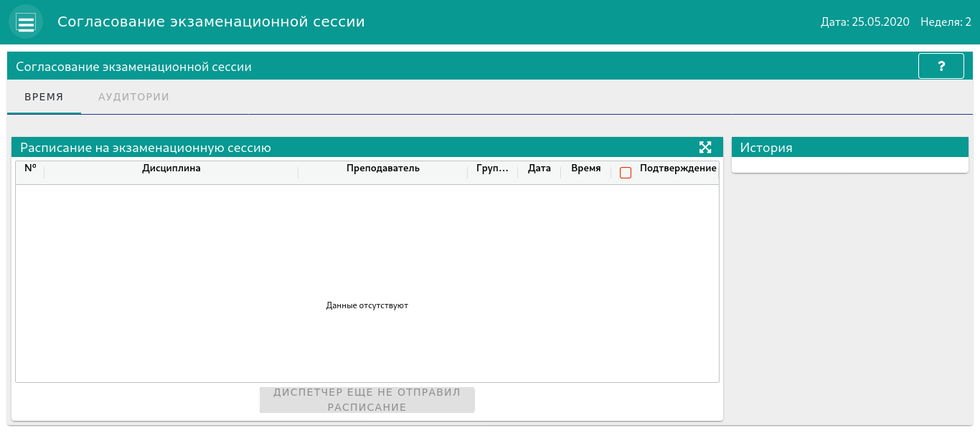Expand the schedule panel to fullscreen
The height and width of the screenshot is (438, 980).
pos(705,148)
